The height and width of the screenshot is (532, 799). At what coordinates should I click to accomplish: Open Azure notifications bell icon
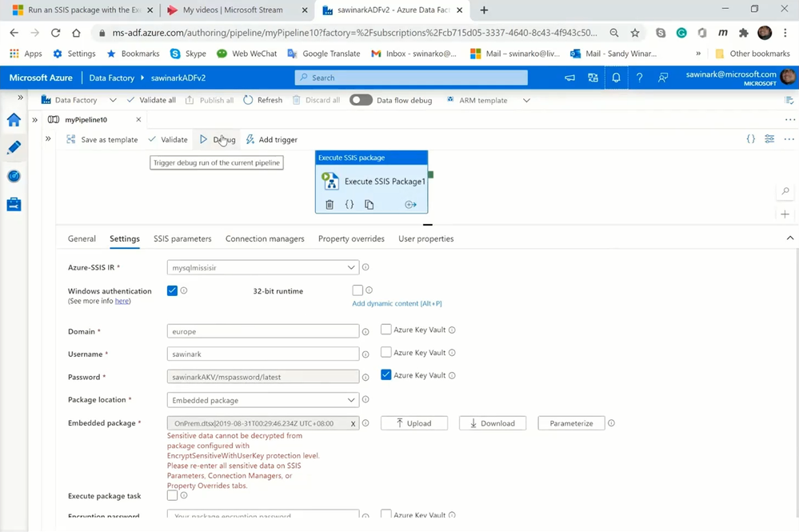point(616,78)
